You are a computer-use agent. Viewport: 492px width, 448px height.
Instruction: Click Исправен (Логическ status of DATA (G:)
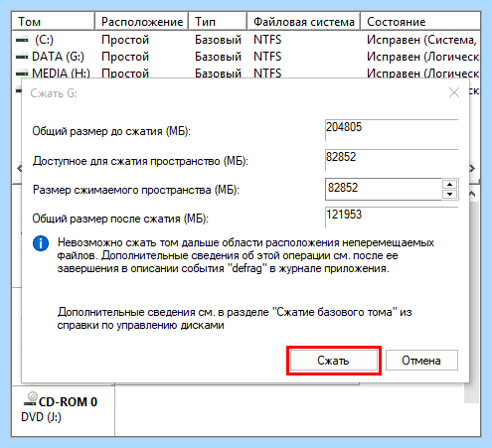[x=422, y=57]
